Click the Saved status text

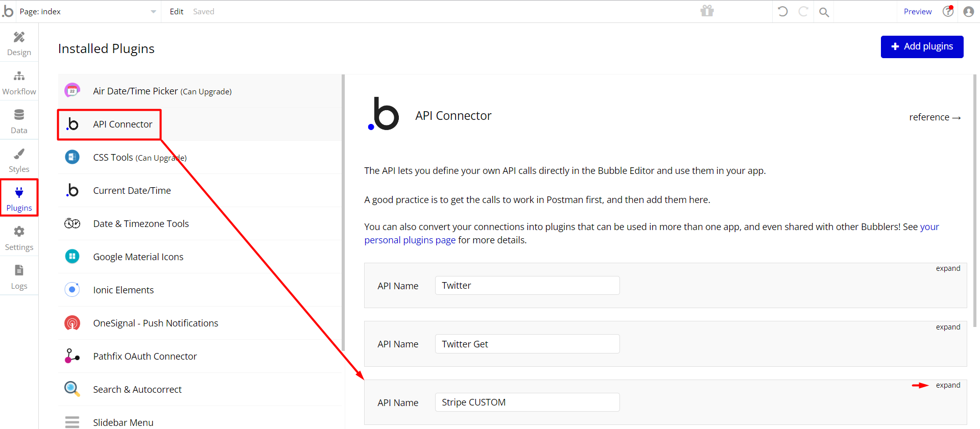pyautogui.click(x=203, y=11)
